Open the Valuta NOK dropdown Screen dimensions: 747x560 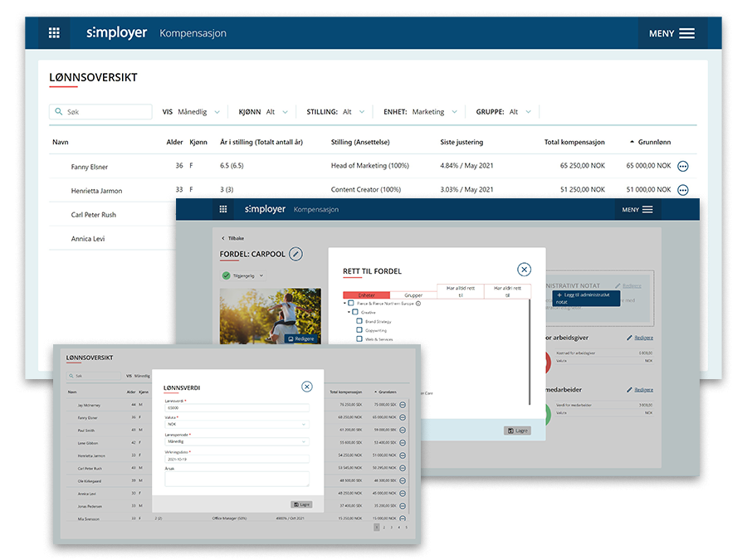click(237, 424)
